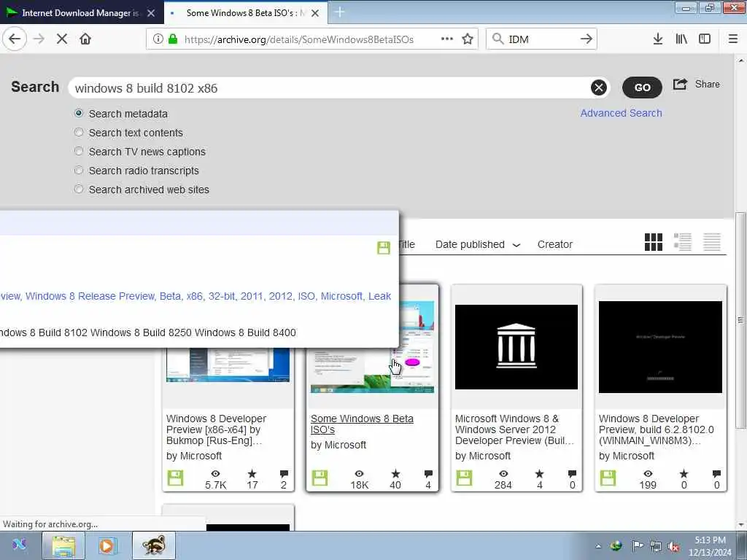
Task: Select Search TV news captions option
Action: [79, 152]
